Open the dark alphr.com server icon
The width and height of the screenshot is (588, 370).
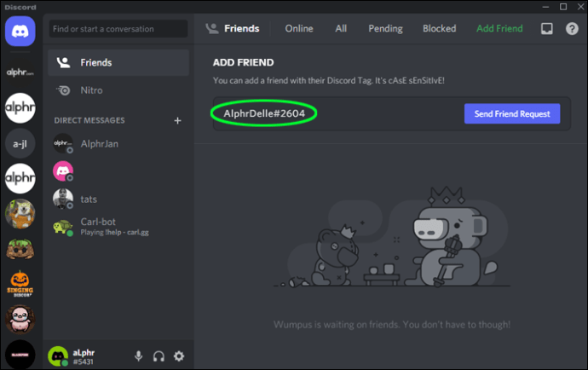point(20,72)
